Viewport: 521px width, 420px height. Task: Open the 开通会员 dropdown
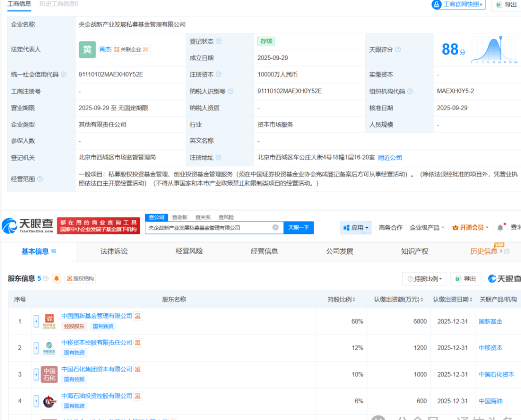tap(471, 228)
